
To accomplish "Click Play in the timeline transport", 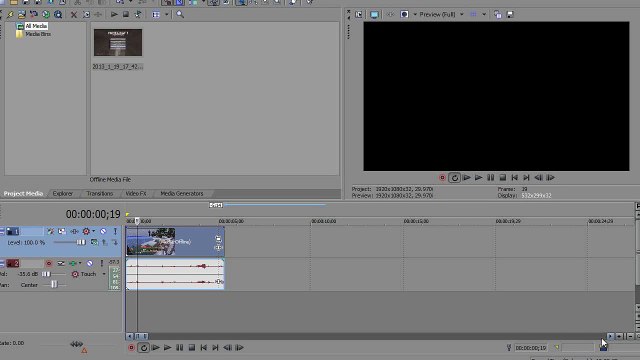I will pos(167,348).
